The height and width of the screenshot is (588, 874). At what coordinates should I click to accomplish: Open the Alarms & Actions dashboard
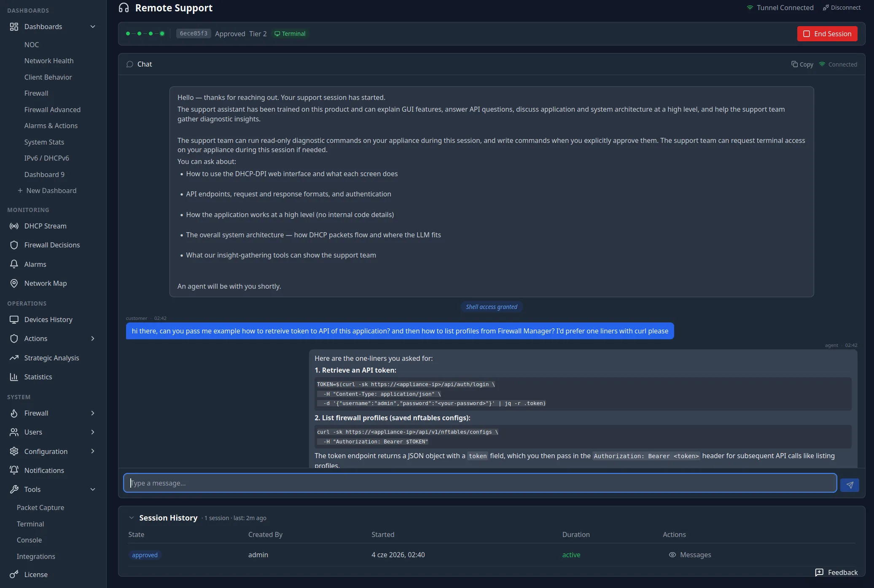click(51, 126)
